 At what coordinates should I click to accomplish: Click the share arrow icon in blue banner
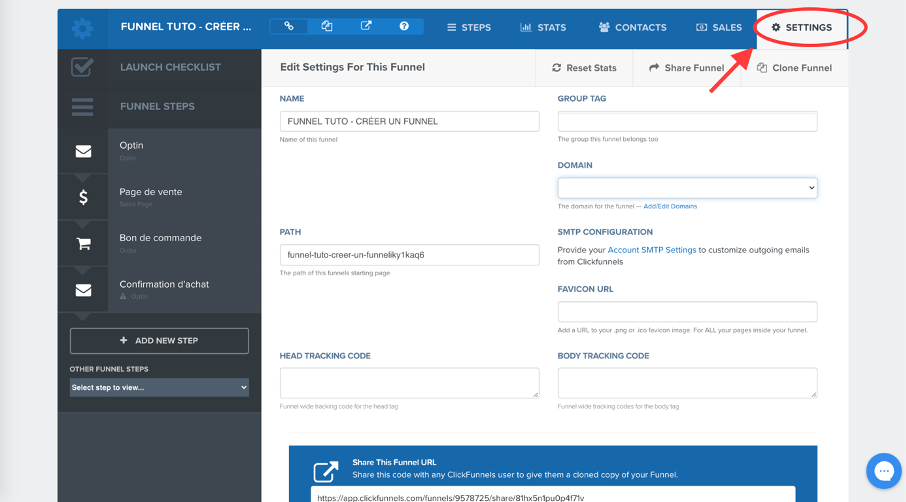point(325,471)
